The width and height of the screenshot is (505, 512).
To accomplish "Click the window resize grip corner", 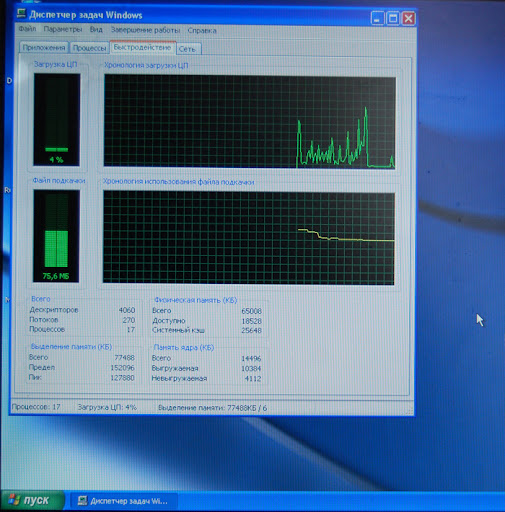I will (410, 410).
